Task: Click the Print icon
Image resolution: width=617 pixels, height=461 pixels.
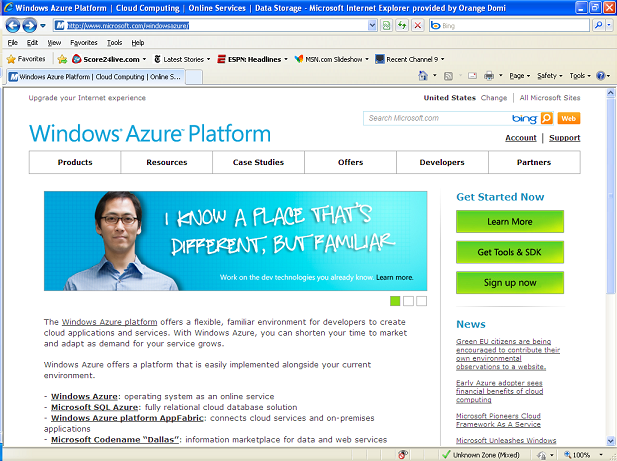Action: coord(489,76)
